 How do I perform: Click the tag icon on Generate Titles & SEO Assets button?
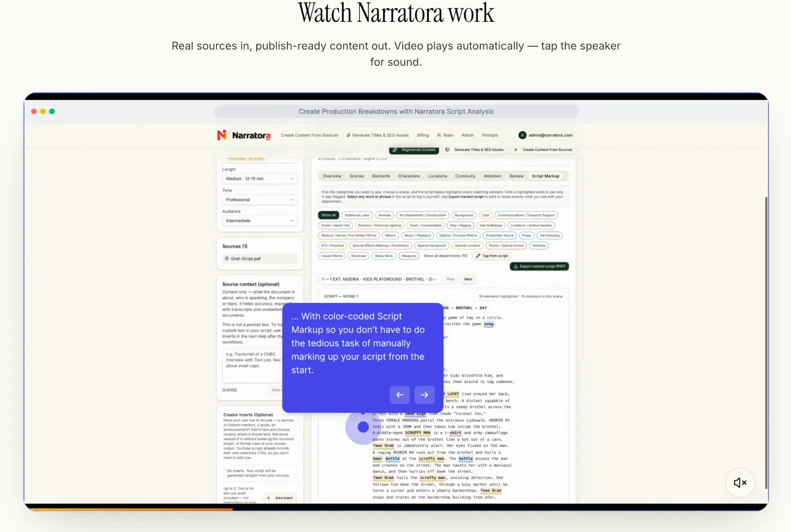tap(447, 149)
